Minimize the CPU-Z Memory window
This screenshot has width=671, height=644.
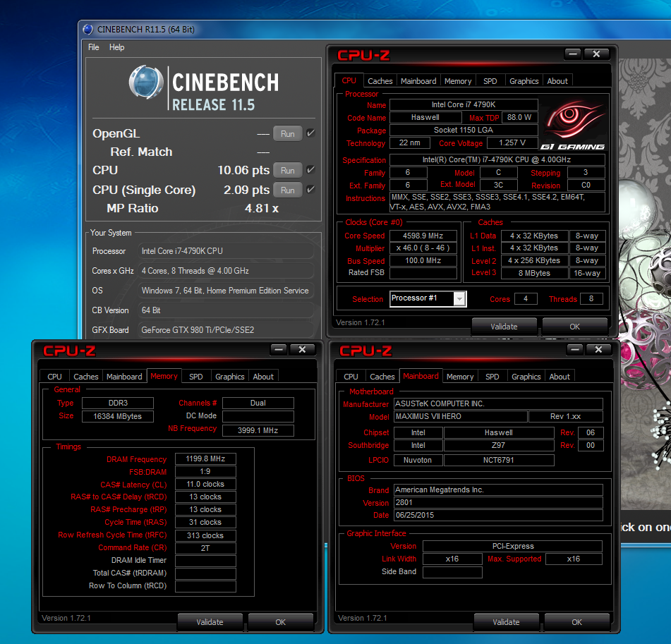279,350
